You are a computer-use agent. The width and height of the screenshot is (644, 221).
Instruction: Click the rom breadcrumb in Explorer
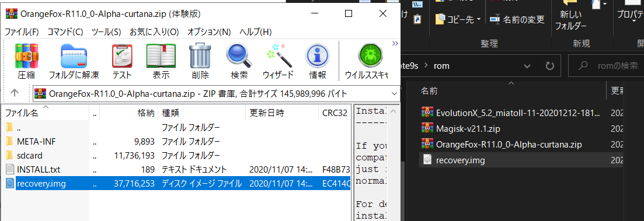tap(441, 66)
